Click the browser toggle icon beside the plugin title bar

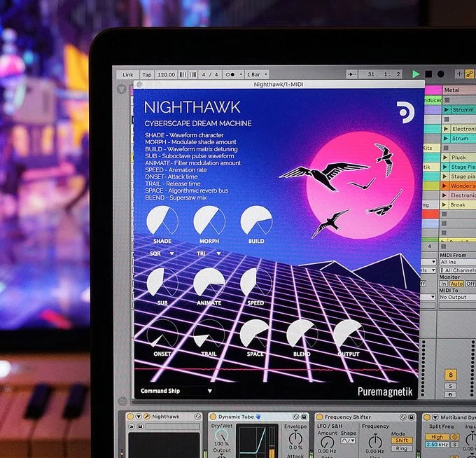[122, 90]
